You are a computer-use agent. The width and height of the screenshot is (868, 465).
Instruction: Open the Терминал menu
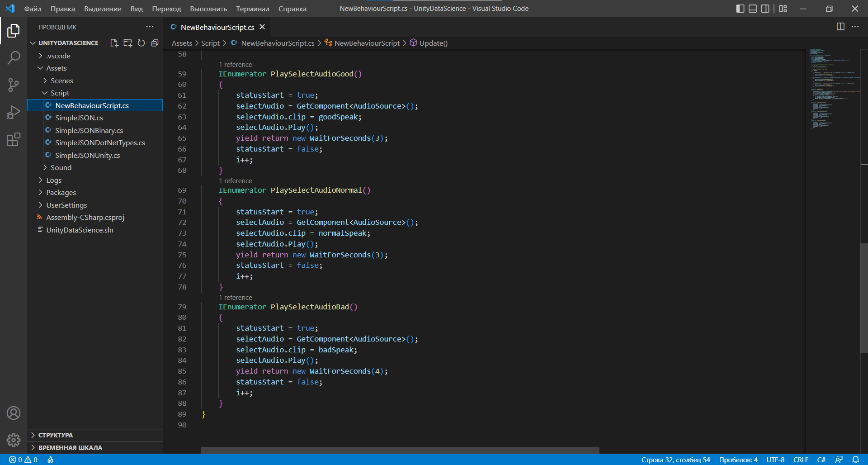coord(252,9)
